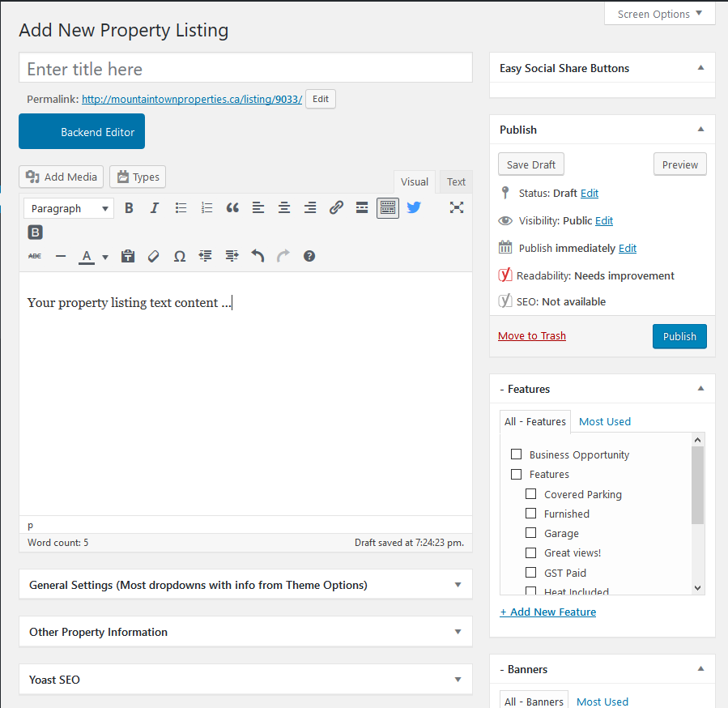Open the keyboard shortcuts help icon
This screenshot has width=728, height=708.
pos(309,256)
